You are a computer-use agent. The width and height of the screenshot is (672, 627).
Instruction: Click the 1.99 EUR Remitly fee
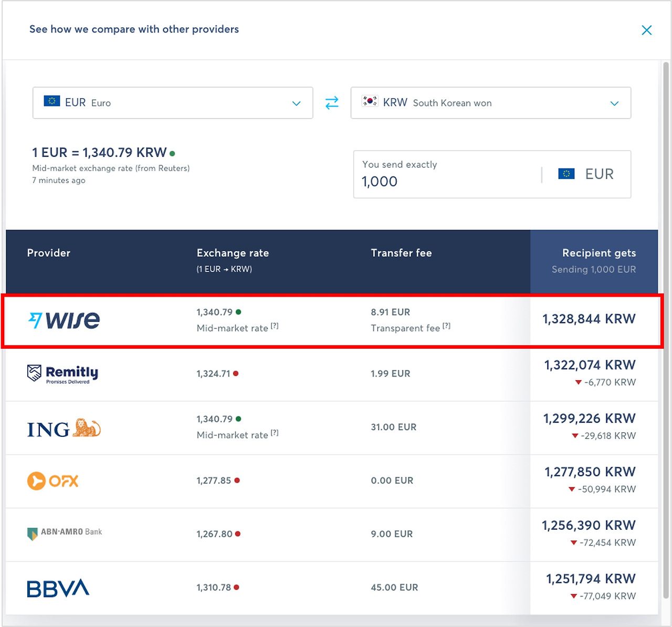click(x=390, y=374)
